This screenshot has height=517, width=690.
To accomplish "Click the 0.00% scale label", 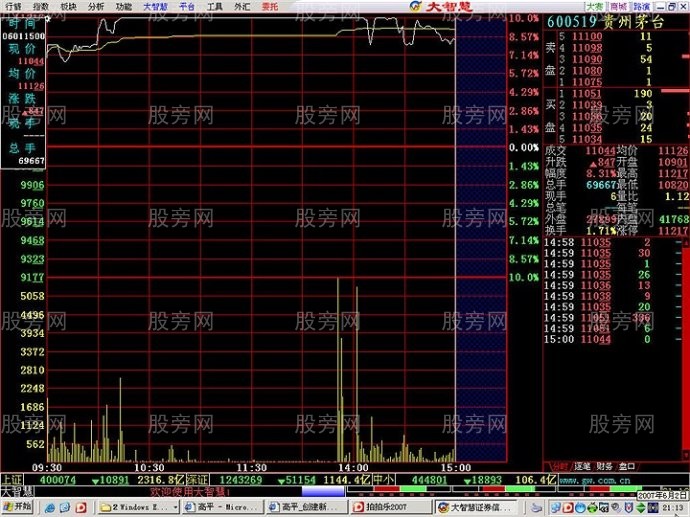I will 524,148.
